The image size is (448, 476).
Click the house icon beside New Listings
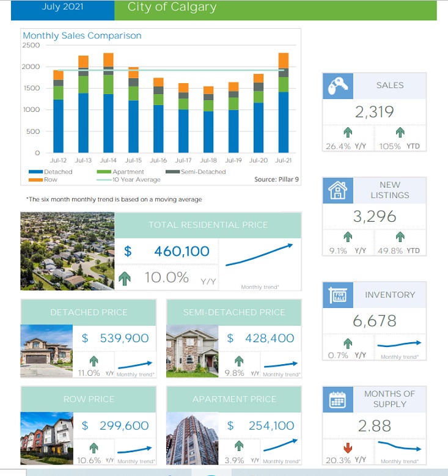point(338,190)
